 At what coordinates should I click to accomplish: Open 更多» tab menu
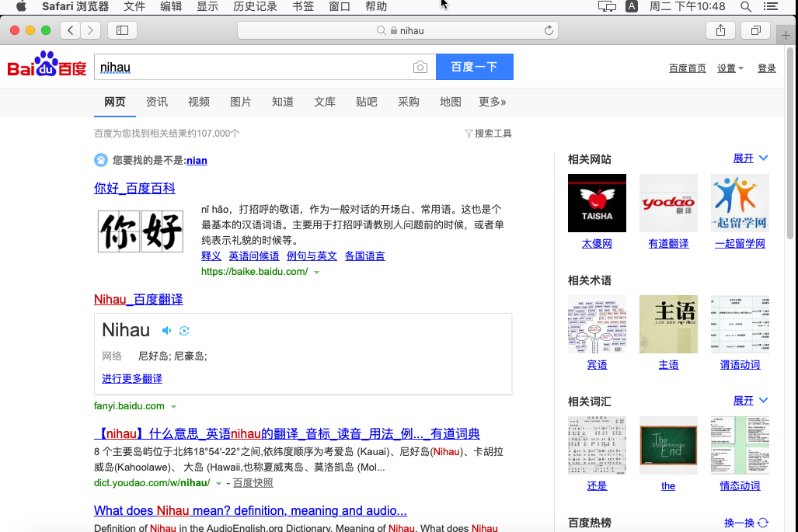(x=492, y=102)
